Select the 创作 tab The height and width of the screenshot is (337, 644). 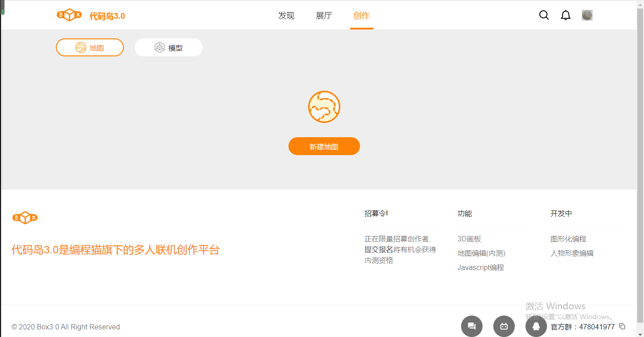[361, 16]
